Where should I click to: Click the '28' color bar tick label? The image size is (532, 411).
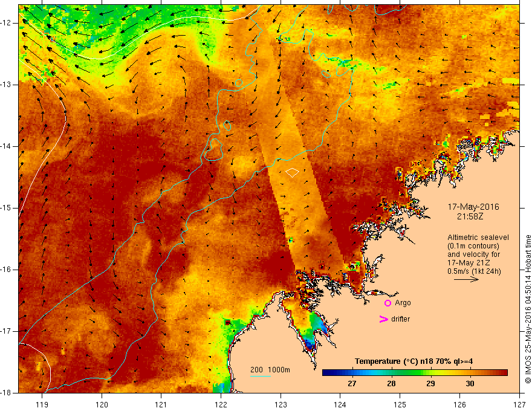391,384
